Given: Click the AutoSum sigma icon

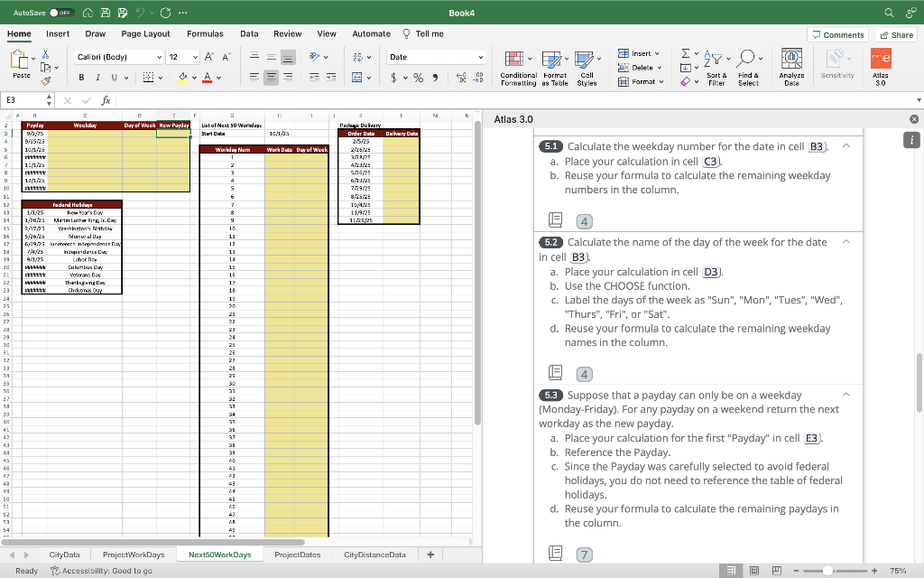Looking at the screenshot, I should pos(686,53).
